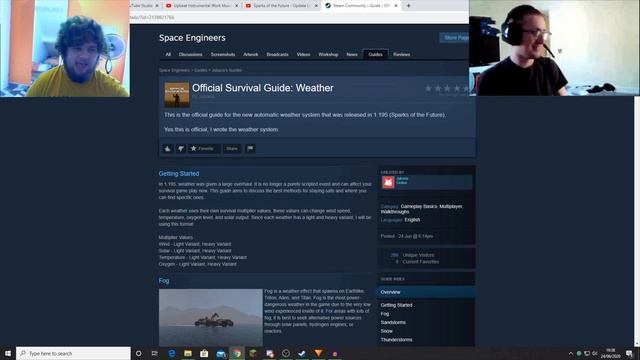Screen dimensions: 640x360
Task: Jump to Snow in guide index
Action: coord(387,331)
